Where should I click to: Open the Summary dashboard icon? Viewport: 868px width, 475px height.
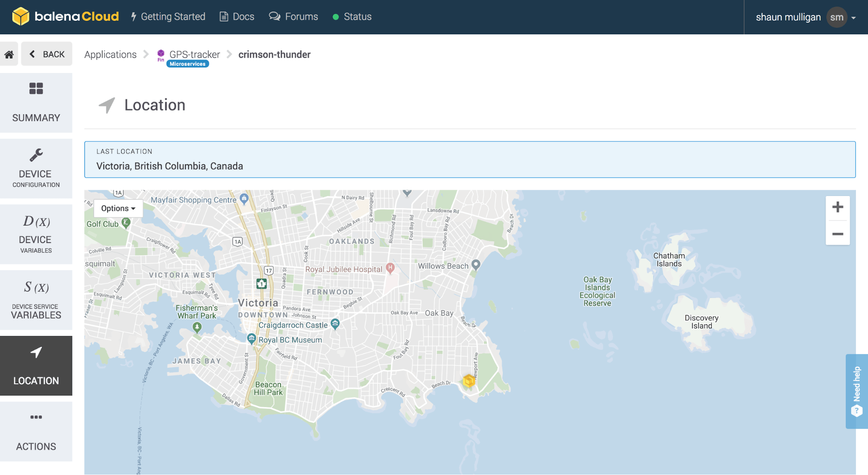click(x=36, y=89)
